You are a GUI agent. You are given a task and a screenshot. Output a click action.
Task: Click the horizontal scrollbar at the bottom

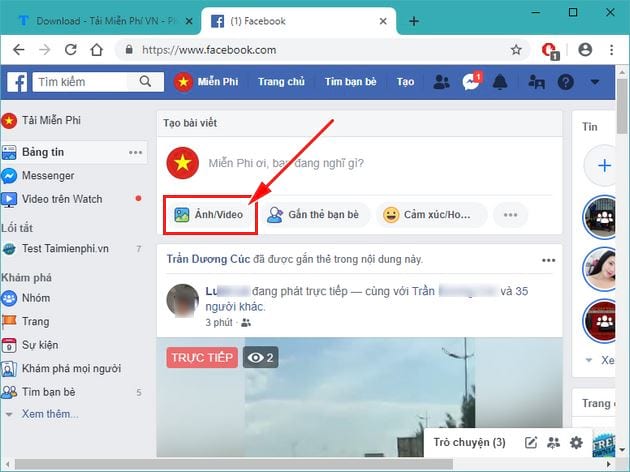point(234,465)
